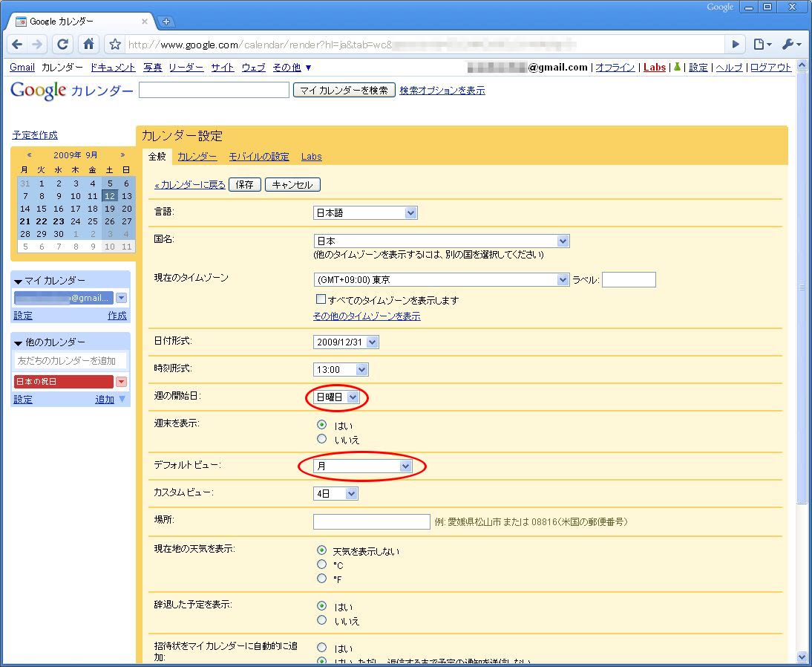
Task: Reload the page with refresh icon
Action: click(63, 45)
